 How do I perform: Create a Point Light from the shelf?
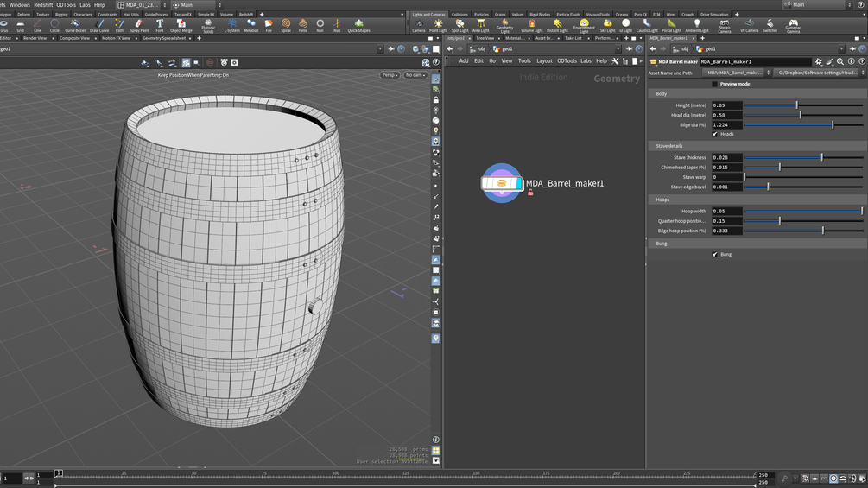[x=438, y=25]
